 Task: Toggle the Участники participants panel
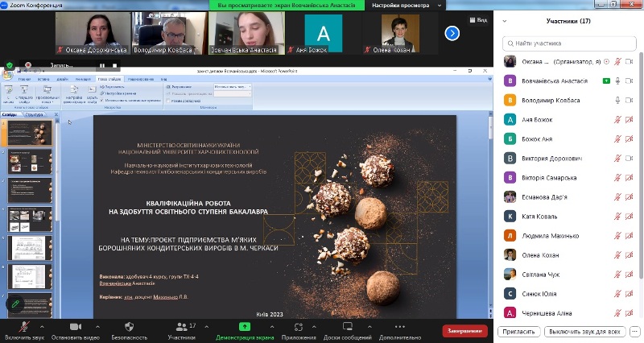pyautogui.click(x=182, y=331)
